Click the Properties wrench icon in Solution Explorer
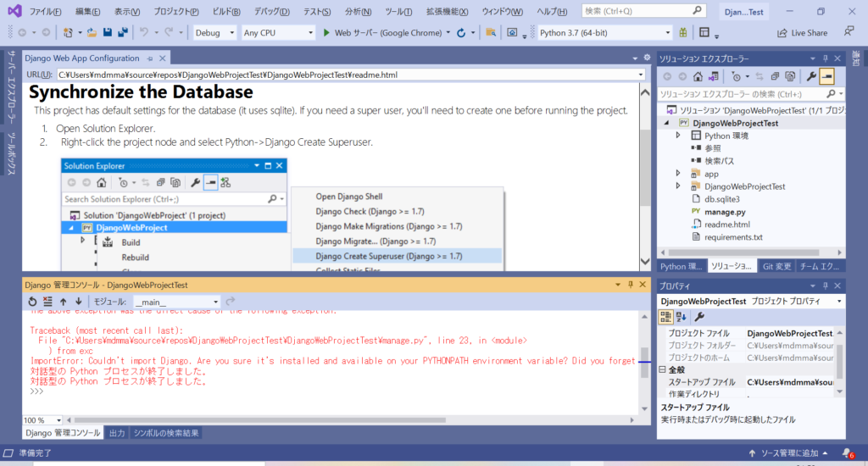Screen dimensions: 868x466 [811, 76]
